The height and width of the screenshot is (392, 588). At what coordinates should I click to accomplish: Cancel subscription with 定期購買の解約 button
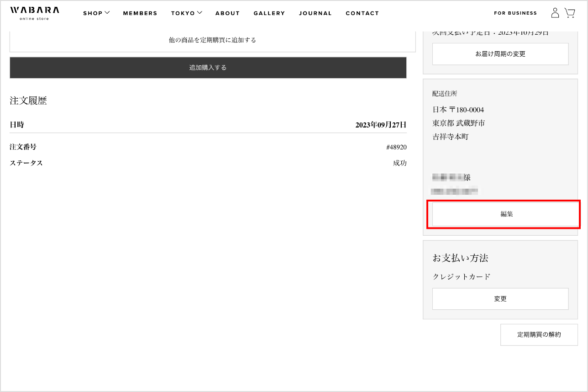coord(539,334)
